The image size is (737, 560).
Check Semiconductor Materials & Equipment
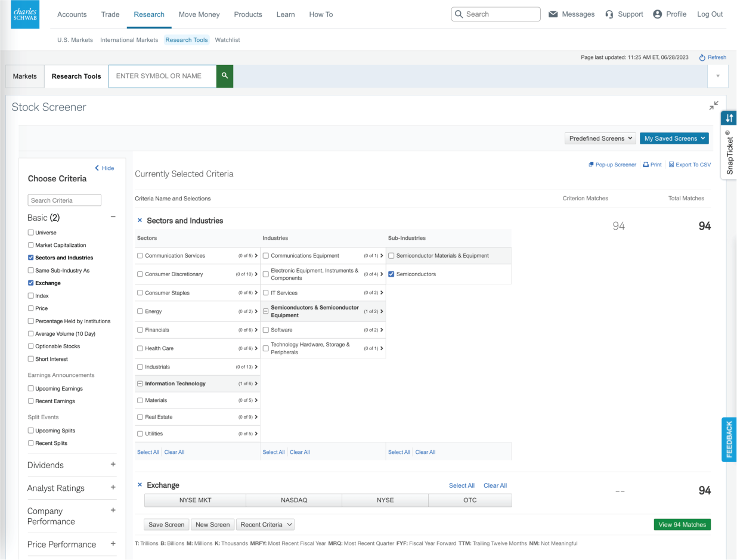pos(391,256)
